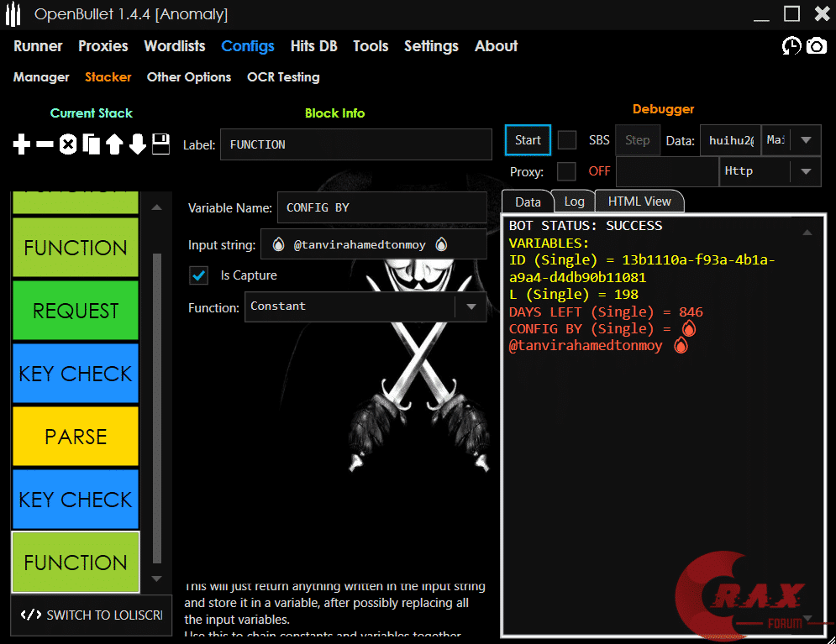Select the REQUEST block in stack
The height and width of the screenshot is (644, 836).
75,311
